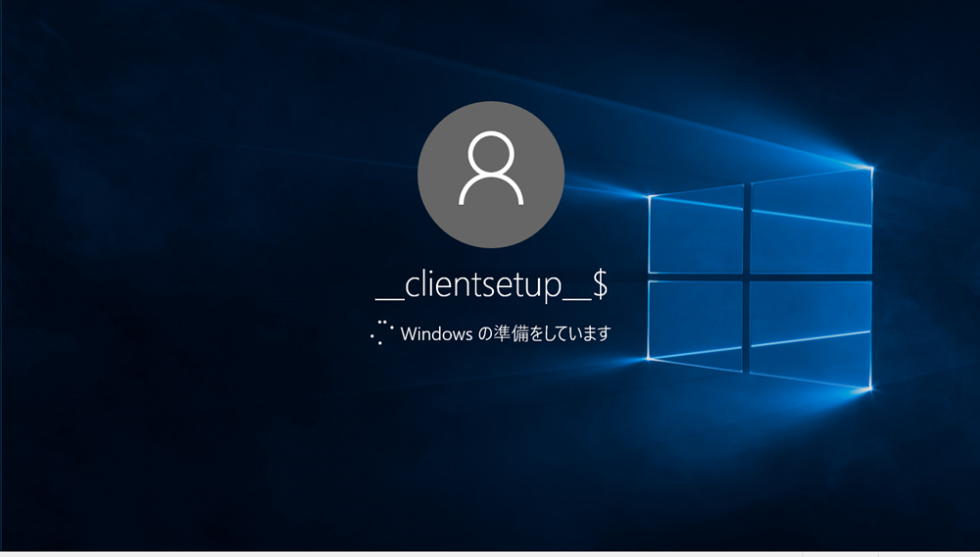Image resolution: width=980 pixels, height=557 pixels.
Task: Click the spinning loading indicator dots
Action: tap(381, 332)
